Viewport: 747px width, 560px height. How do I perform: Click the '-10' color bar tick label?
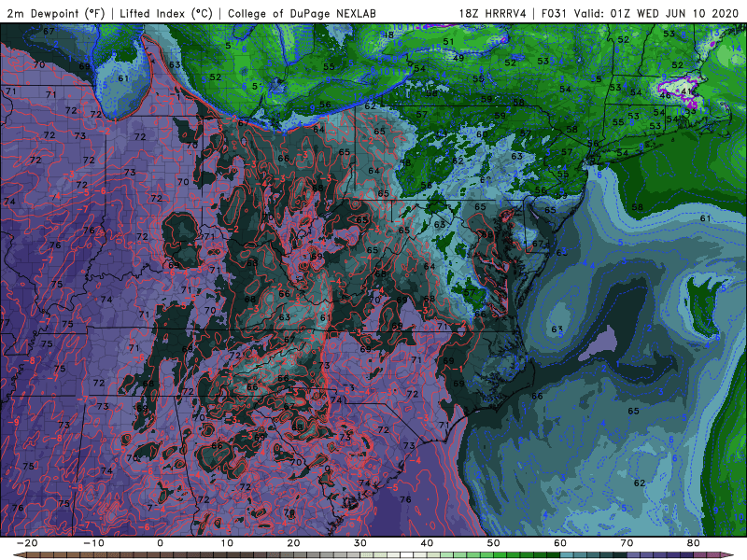(93, 543)
